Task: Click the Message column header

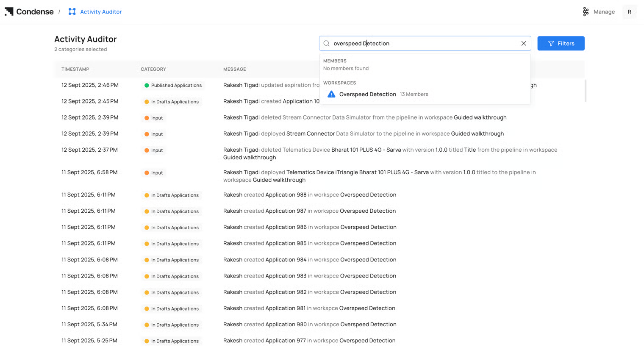Action: click(x=235, y=69)
